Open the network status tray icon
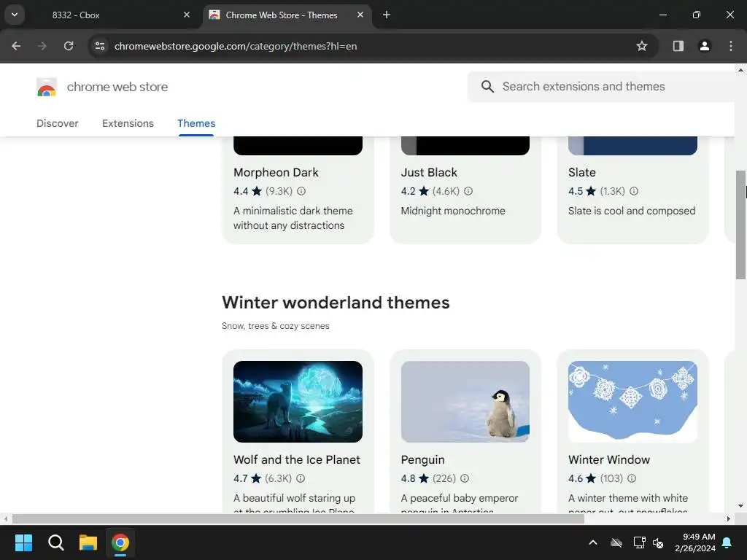The height and width of the screenshot is (560, 747). point(639,542)
